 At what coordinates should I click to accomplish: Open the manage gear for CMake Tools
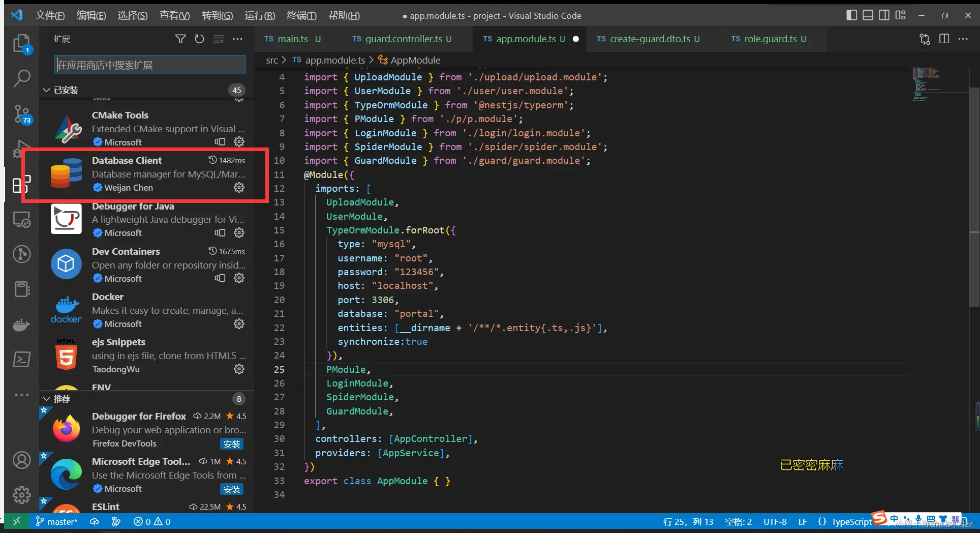point(239,142)
